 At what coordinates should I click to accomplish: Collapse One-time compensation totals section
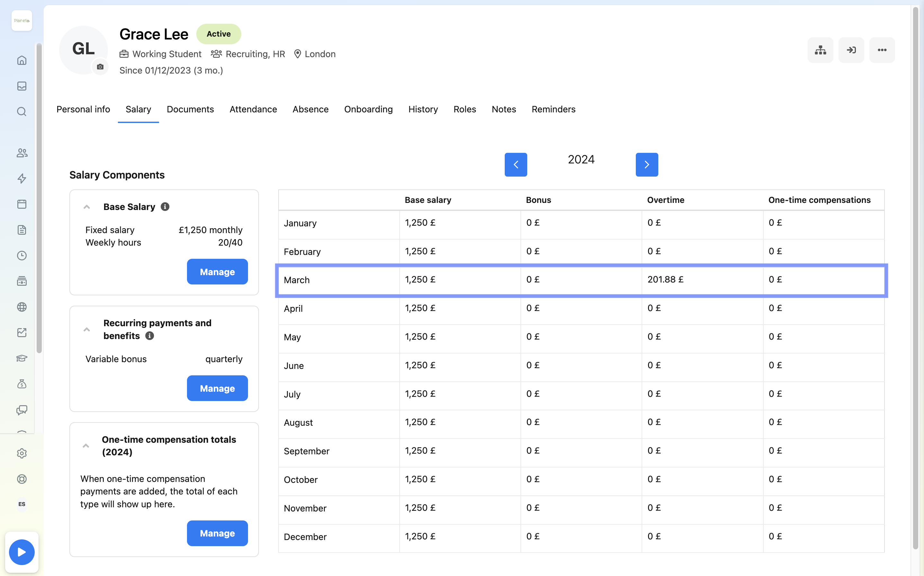pyautogui.click(x=86, y=446)
